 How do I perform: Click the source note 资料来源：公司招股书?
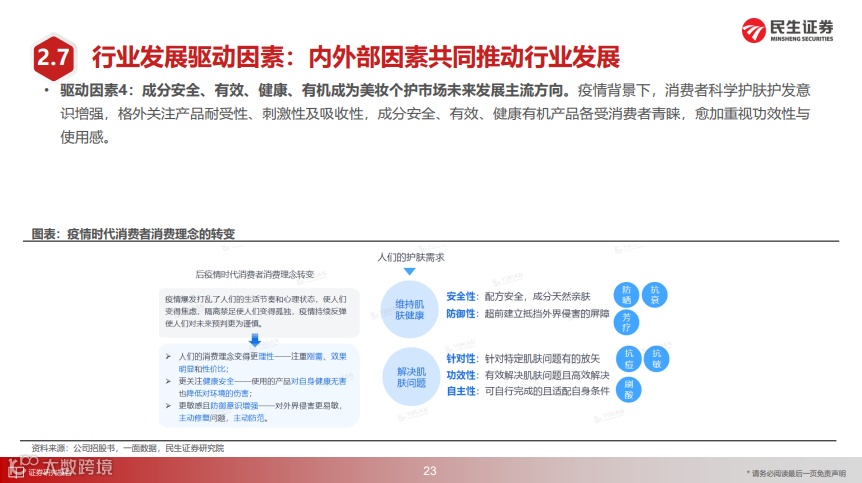(x=128, y=448)
